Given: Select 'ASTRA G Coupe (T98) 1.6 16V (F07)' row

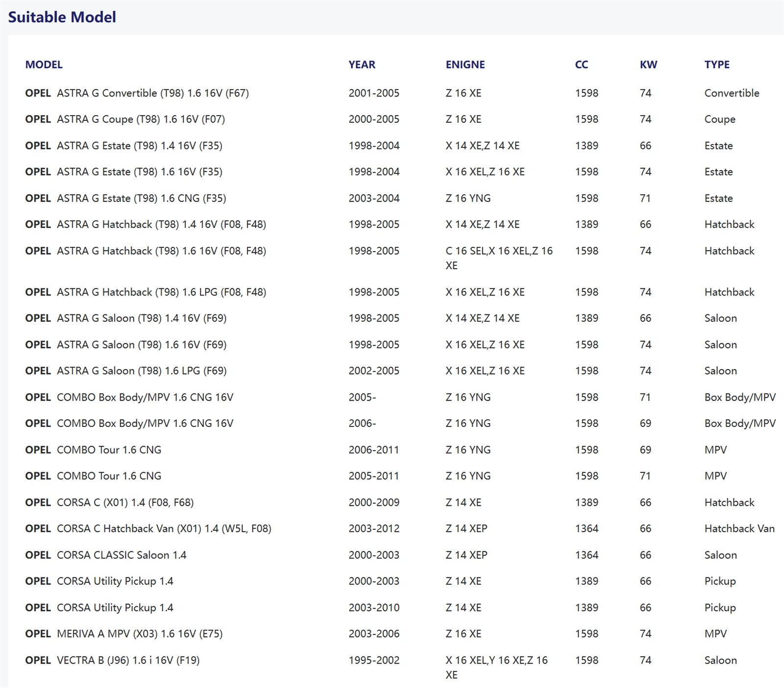Looking at the screenshot, I should [400, 119].
